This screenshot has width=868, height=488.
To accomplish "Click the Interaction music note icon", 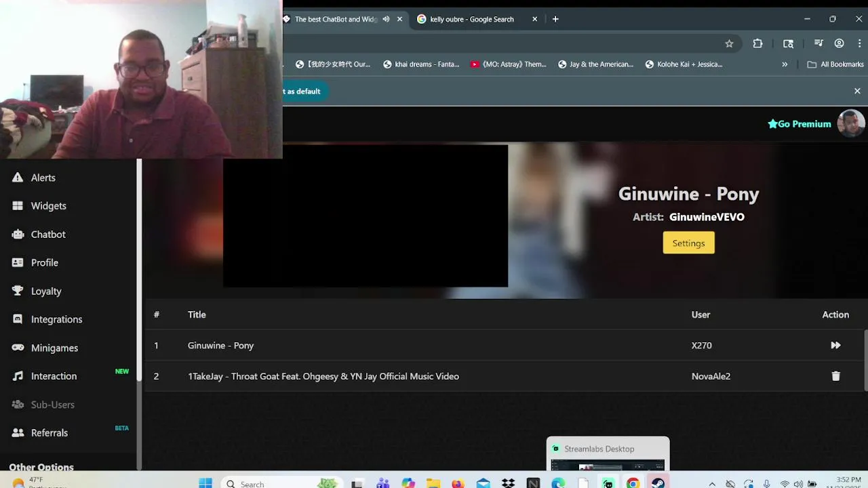I will (18, 376).
